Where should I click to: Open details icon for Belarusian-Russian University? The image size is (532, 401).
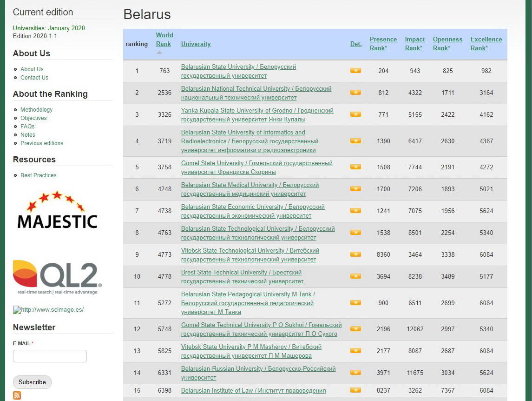pyautogui.click(x=355, y=373)
